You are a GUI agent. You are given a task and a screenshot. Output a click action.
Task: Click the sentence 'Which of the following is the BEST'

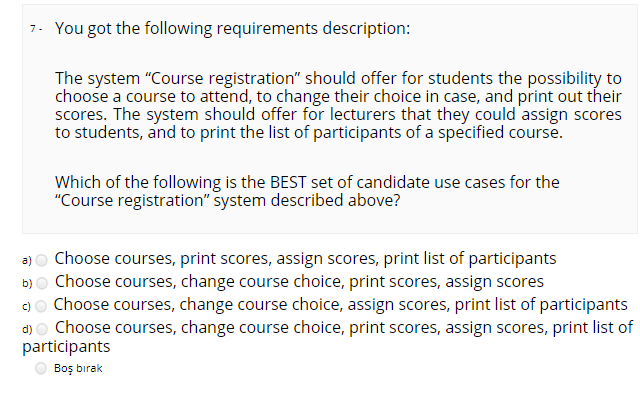click(307, 182)
